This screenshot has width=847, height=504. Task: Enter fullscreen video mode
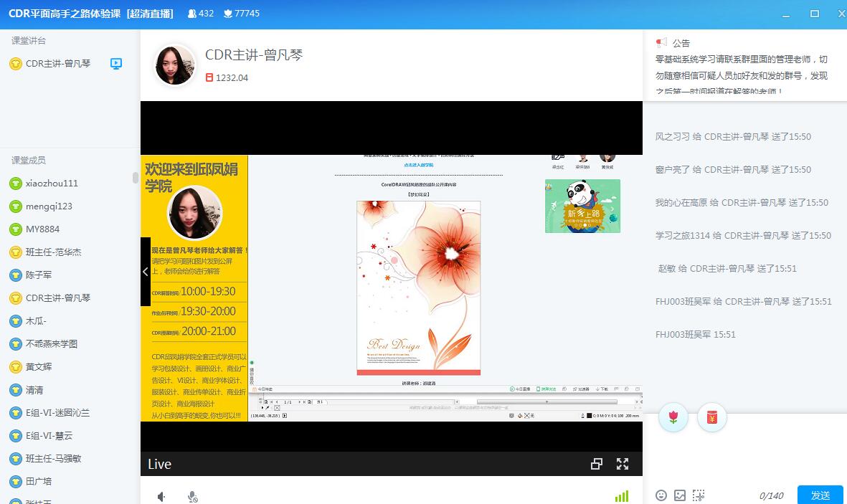[x=623, y=464]
